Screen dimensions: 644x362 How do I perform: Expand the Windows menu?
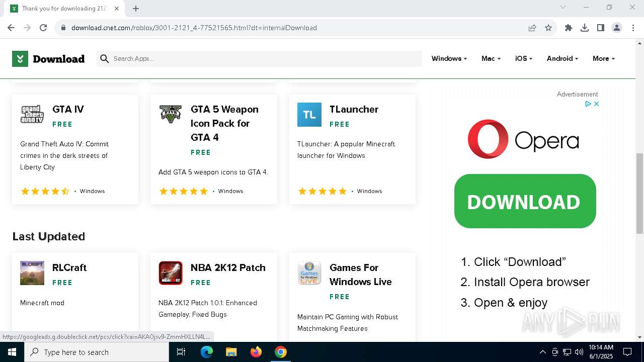tap(449, 59)
